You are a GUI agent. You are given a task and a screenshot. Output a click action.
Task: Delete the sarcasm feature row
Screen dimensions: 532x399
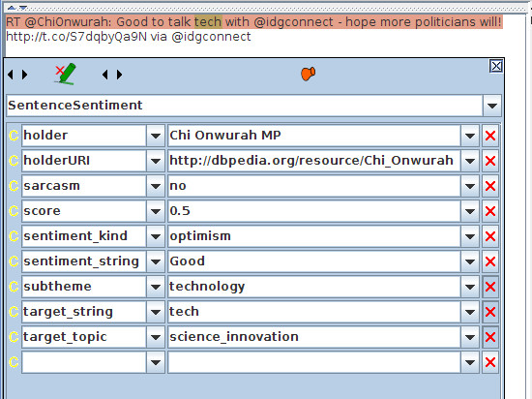tap(490, 186)
